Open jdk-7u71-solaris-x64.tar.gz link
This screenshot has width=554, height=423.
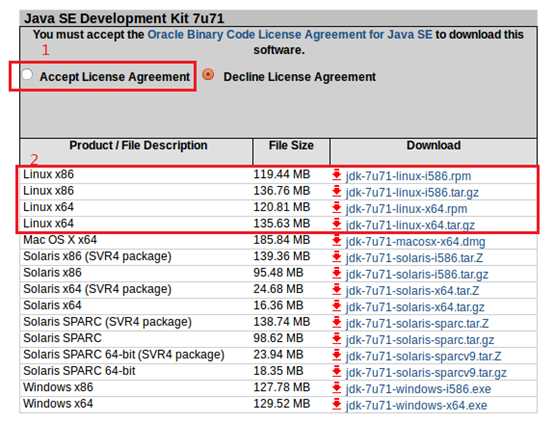[x=415, y=307]
